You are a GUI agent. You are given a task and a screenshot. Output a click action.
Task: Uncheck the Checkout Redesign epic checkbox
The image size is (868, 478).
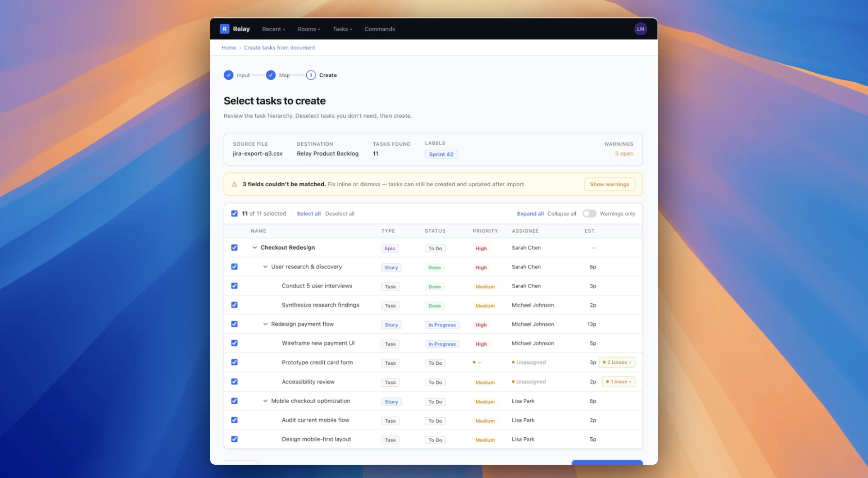tap(235, 247)
